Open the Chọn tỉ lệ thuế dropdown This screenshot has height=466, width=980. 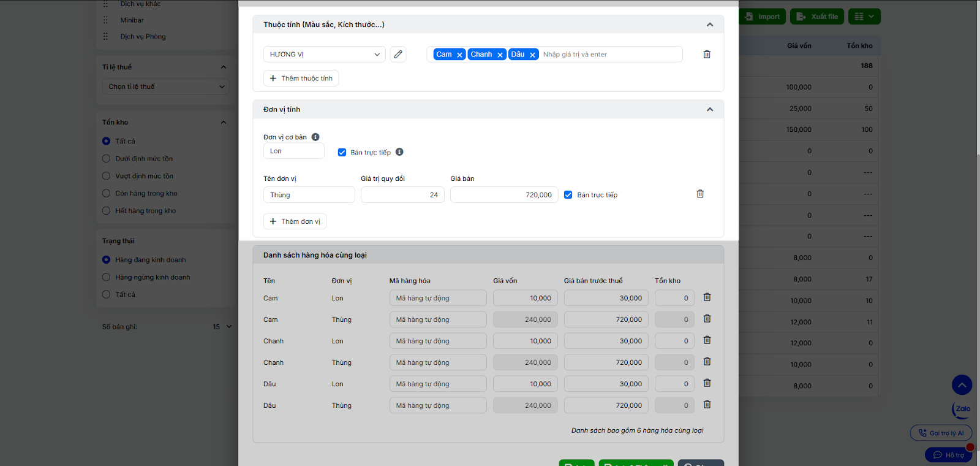(x=165, y=87)
